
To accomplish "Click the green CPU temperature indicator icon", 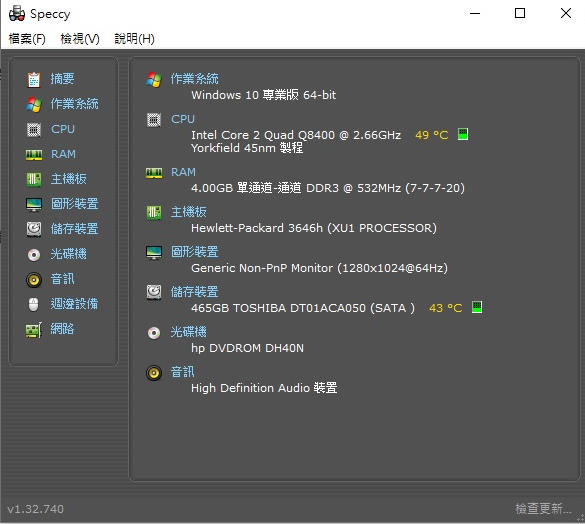I will point(463,134).
